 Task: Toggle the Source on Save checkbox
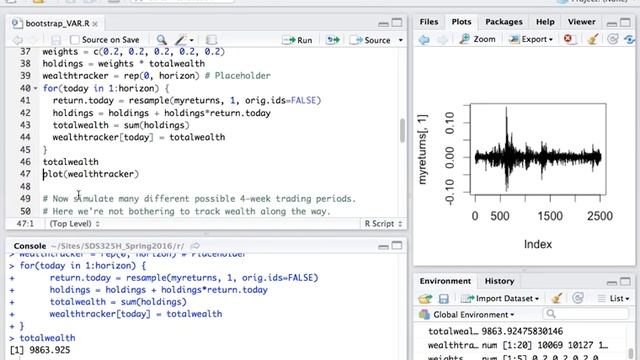point(75,40)
